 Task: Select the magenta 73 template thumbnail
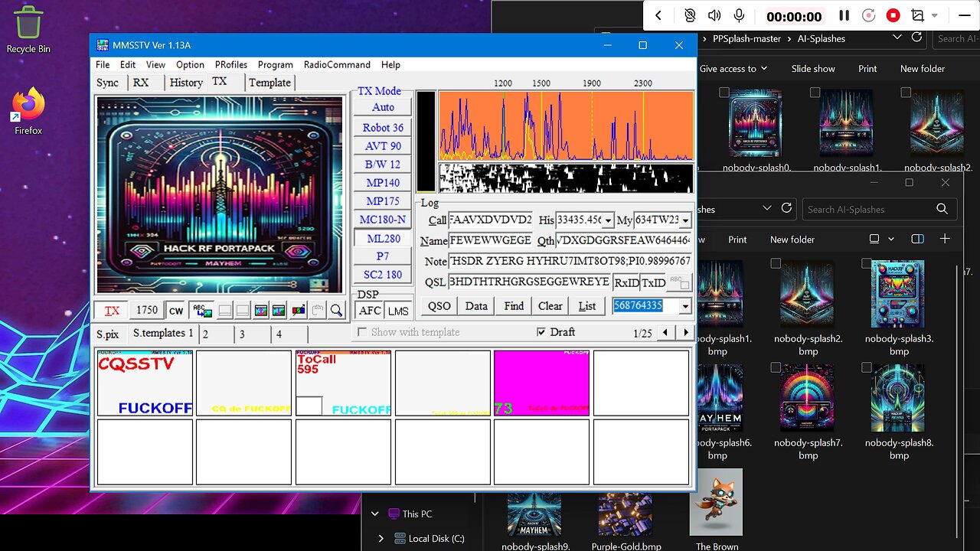click(541, 383)
